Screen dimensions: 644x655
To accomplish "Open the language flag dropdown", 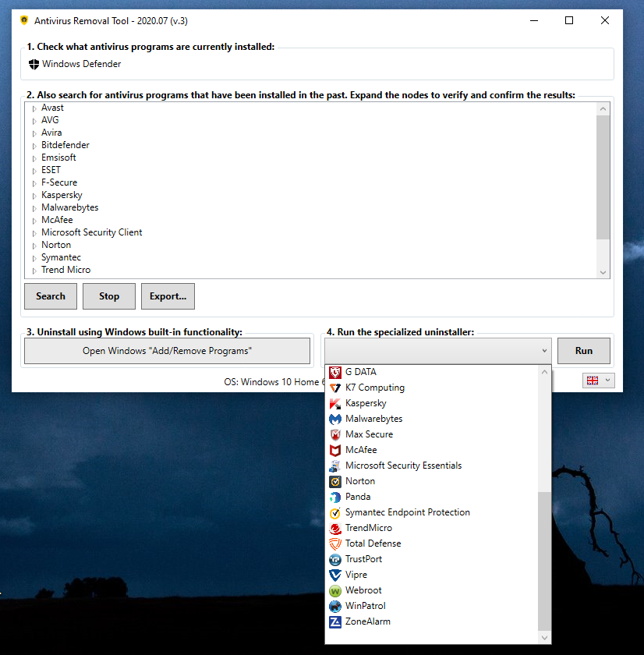I will [599, 381].
